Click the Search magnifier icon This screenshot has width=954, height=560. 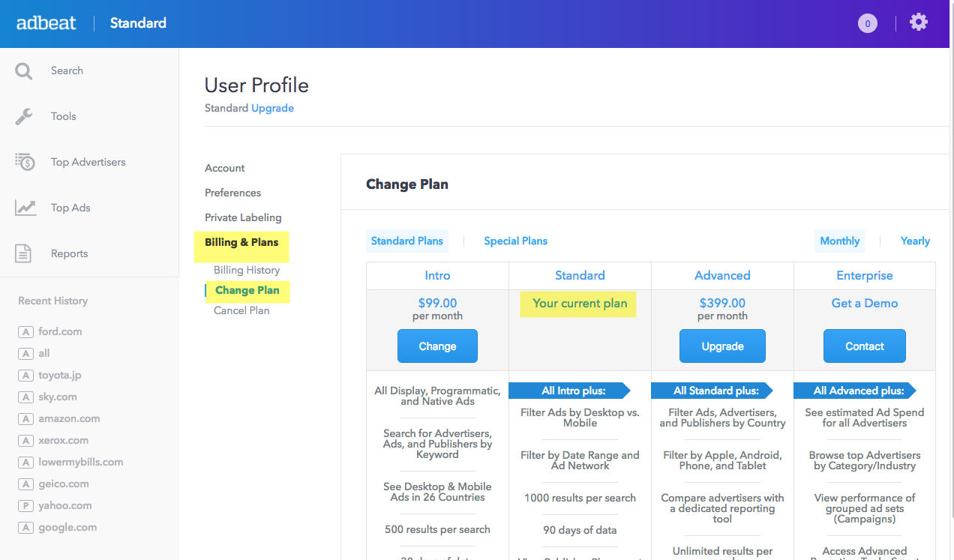click(24, 71)
